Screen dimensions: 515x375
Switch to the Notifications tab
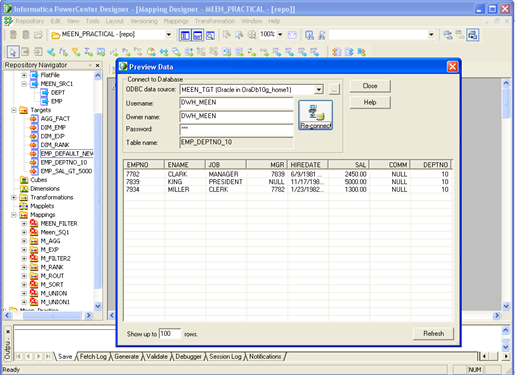pyautogui.click(x=265, y=356)
